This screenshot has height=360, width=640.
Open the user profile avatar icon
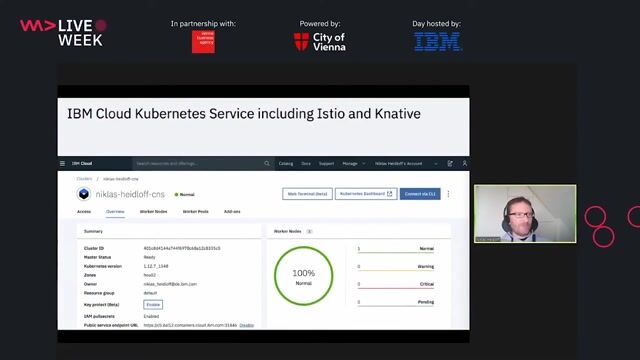point(464,163)
